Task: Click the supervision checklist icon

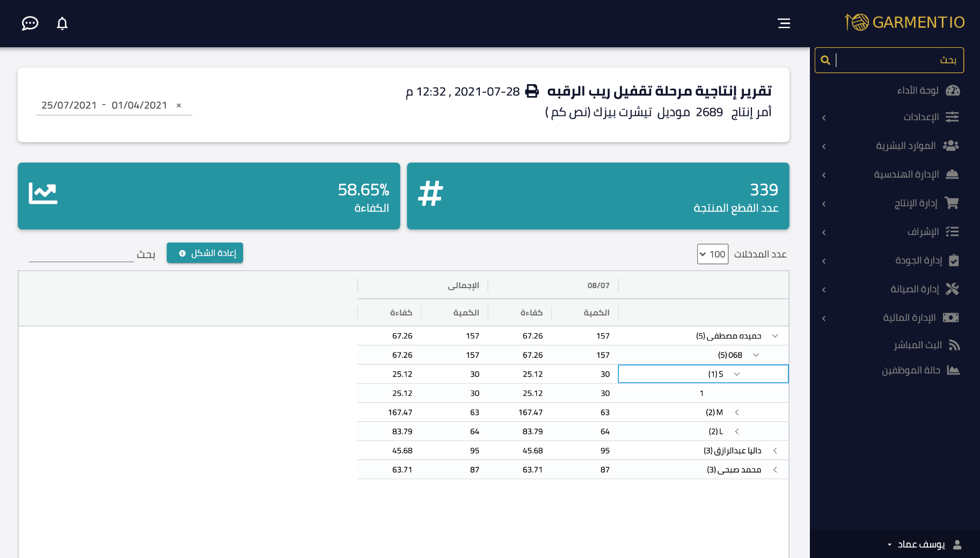Action: click(x=952, y=232)
